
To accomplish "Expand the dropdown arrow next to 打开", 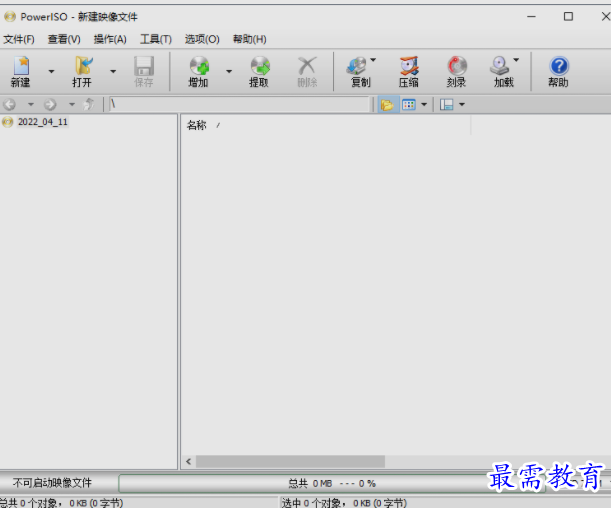I will tap(113, 71).
